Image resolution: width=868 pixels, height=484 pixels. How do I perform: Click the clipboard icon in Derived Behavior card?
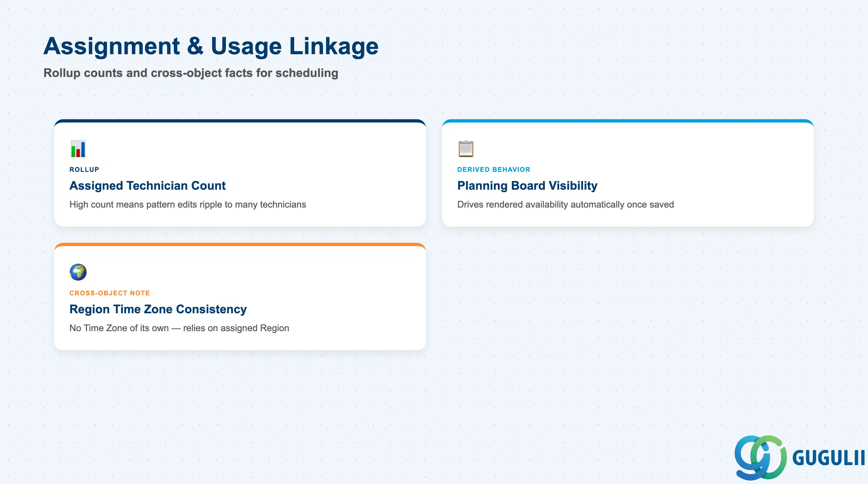tap(466, 149)
